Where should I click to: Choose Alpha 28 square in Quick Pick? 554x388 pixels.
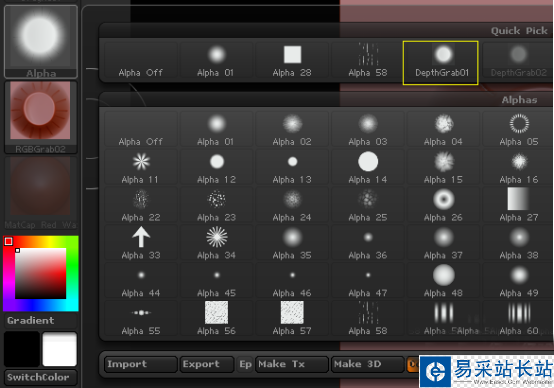292,61
